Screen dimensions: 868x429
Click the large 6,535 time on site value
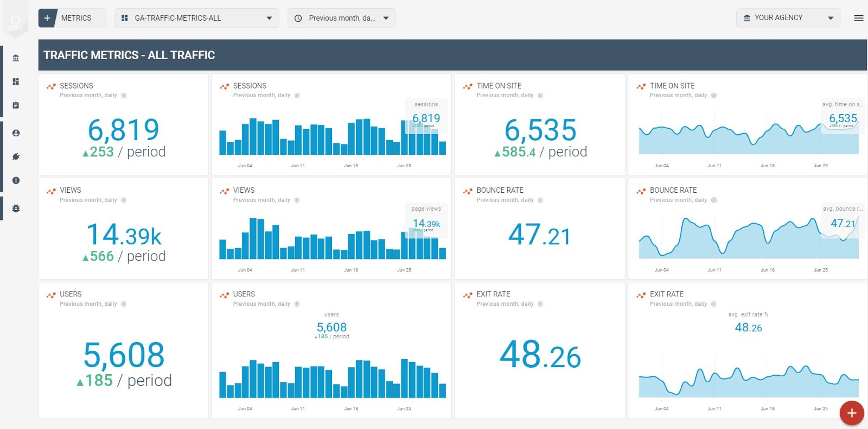(540, 130)
